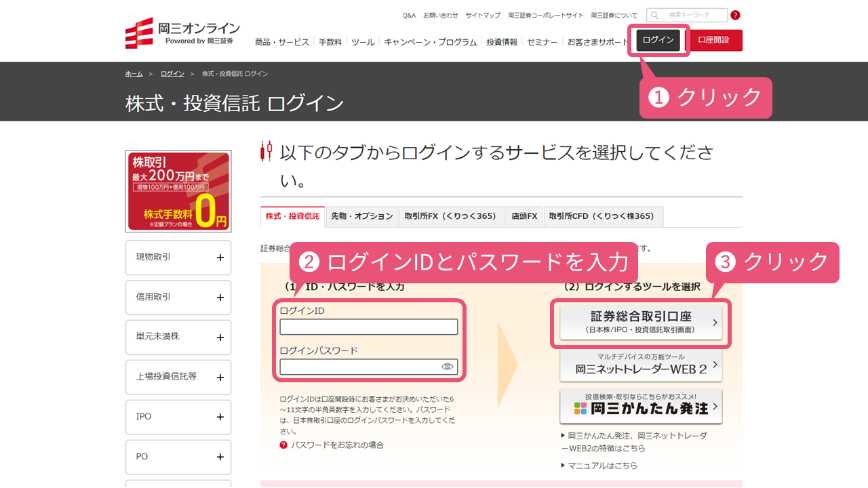Screen dimensions: 868x488
Task: Open 手数料 menu
Action: point(330,42)
